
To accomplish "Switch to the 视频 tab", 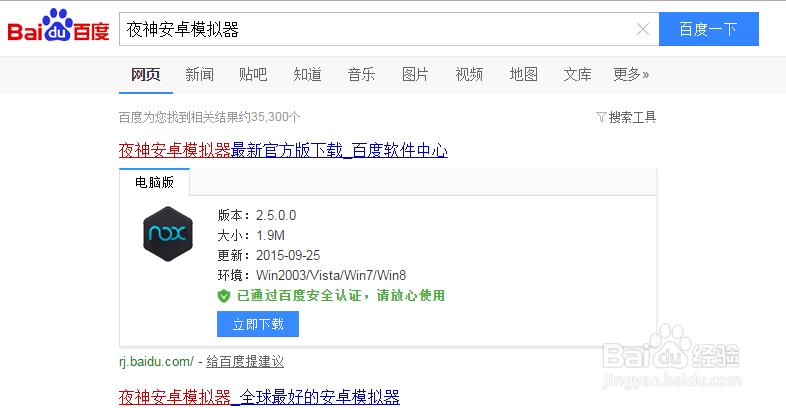I will (x=469, y=75).
